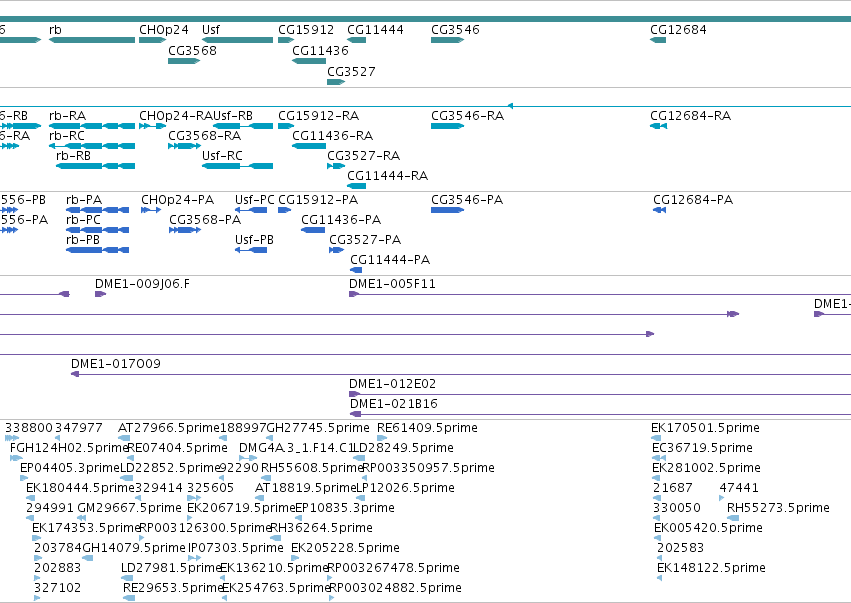Image resolution: width=851 pixels, height=603 pixels.
Task: Click the rb-RB transcript label
Action: coord(73,156)
